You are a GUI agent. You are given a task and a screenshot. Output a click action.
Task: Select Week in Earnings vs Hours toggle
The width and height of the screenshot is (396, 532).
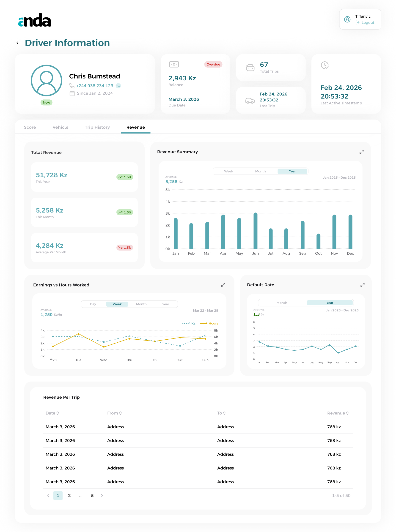pyautogui.click(x=117, y=304)
